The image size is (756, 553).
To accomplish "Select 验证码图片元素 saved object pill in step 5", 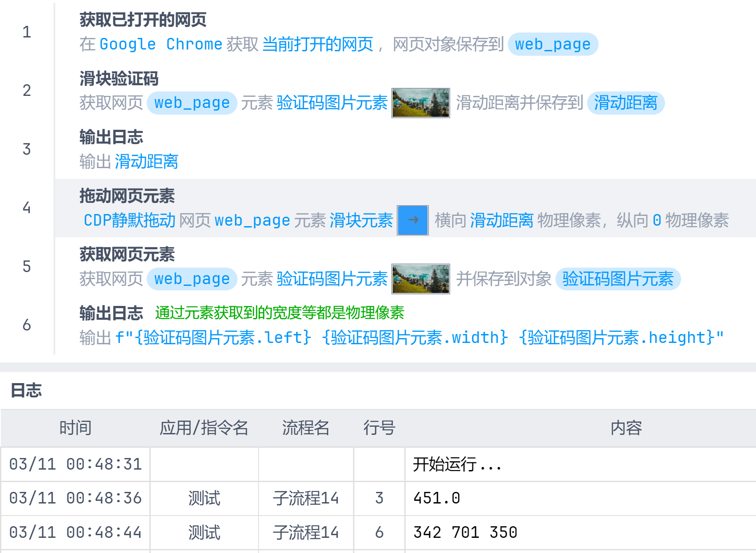I will pyautogui.click(x=617, y=279).
